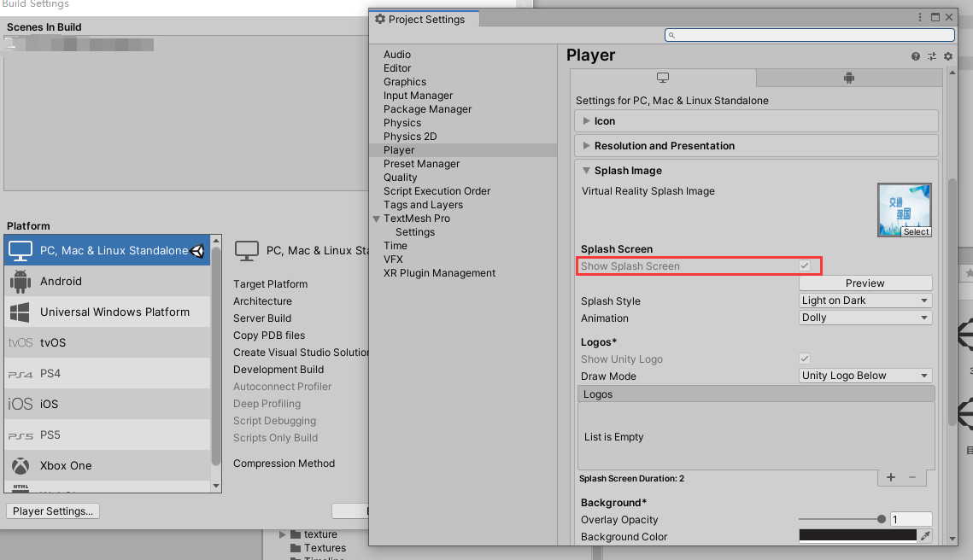Expand the Icon section

click(x=586, y=121)
